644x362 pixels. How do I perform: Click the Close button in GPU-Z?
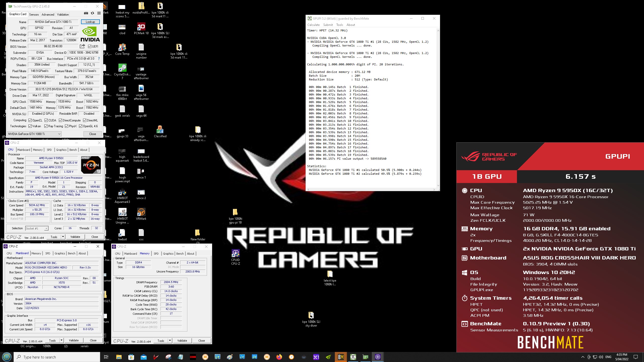tap(93, 134)
